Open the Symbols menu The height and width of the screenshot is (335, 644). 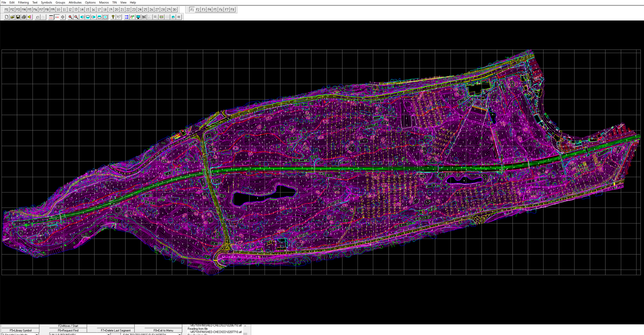46,3
